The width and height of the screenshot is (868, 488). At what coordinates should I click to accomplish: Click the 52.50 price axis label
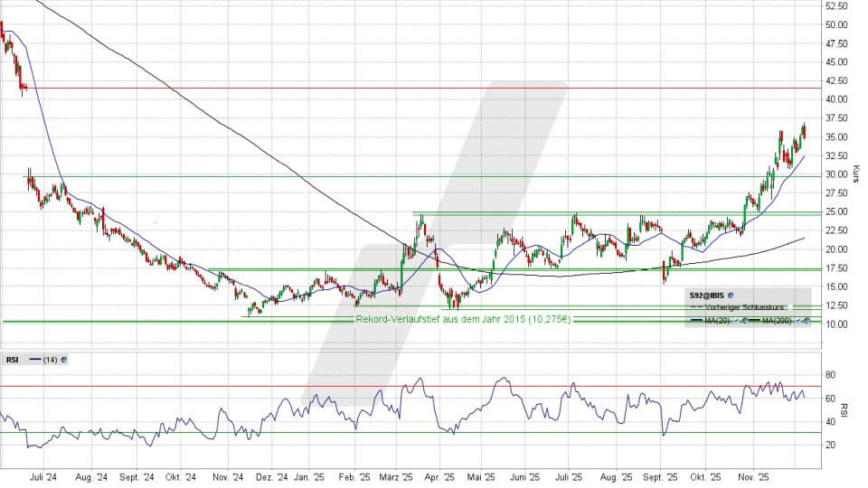836,6
